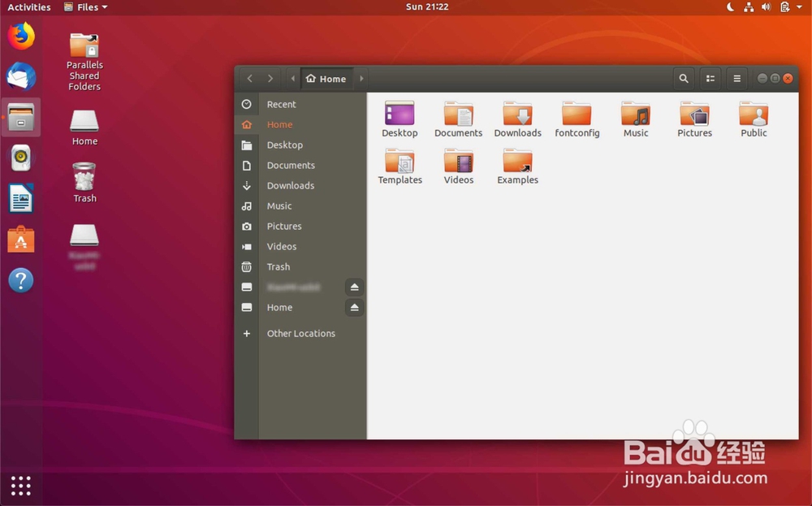Switch the file display to list view
812x506 pixels.
pos(710,78)
